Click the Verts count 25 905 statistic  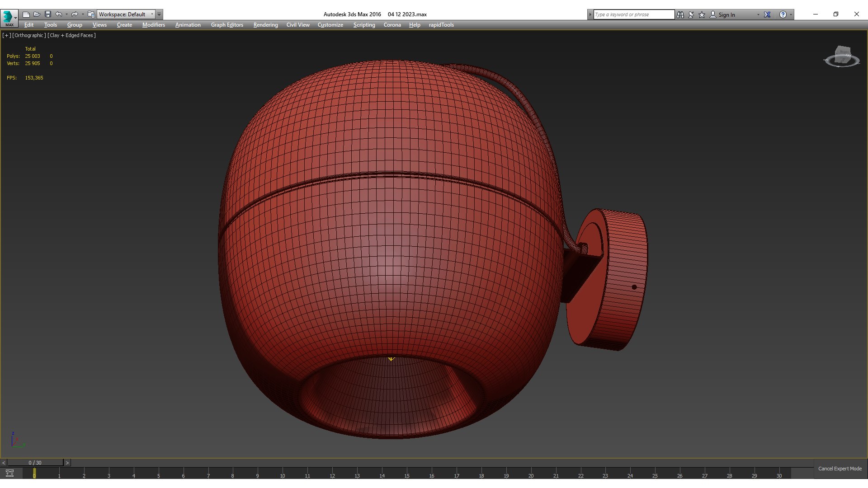click(33, 63)
